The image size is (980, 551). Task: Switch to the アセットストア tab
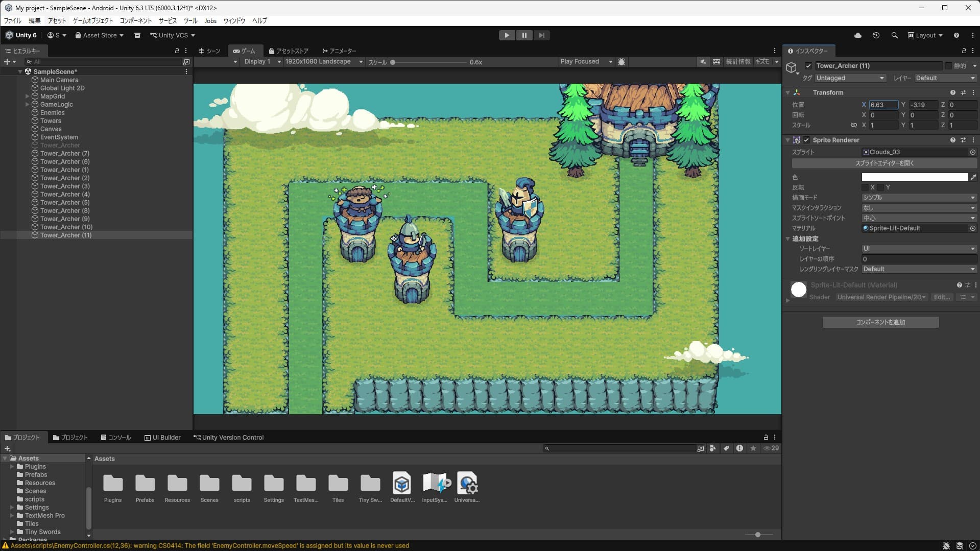tap(289, 51)
